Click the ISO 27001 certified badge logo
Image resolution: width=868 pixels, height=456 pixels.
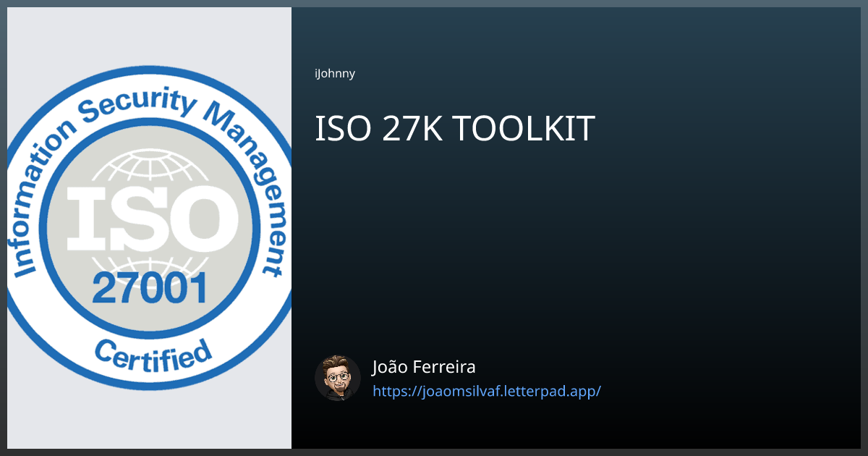148,228
